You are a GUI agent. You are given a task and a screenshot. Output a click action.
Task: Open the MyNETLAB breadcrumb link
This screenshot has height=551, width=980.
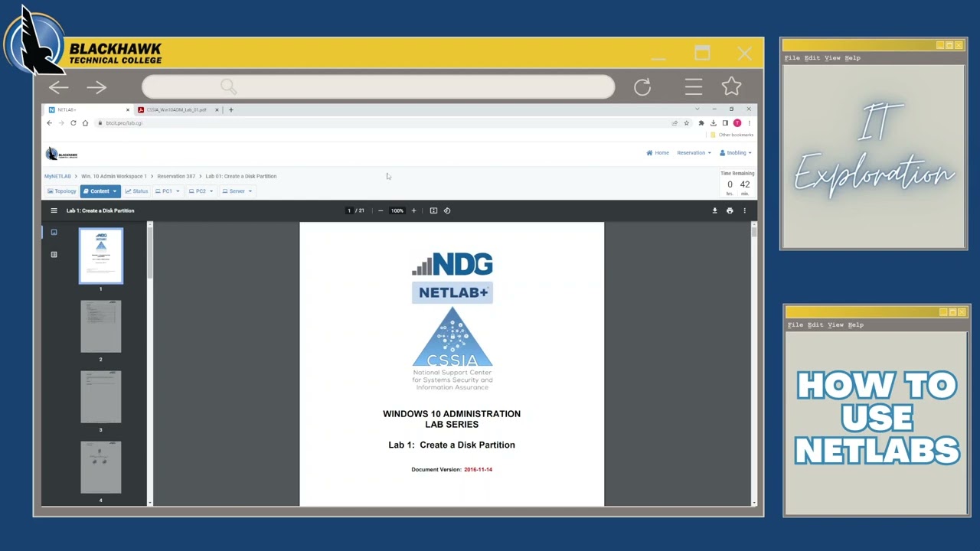(57, 176)
